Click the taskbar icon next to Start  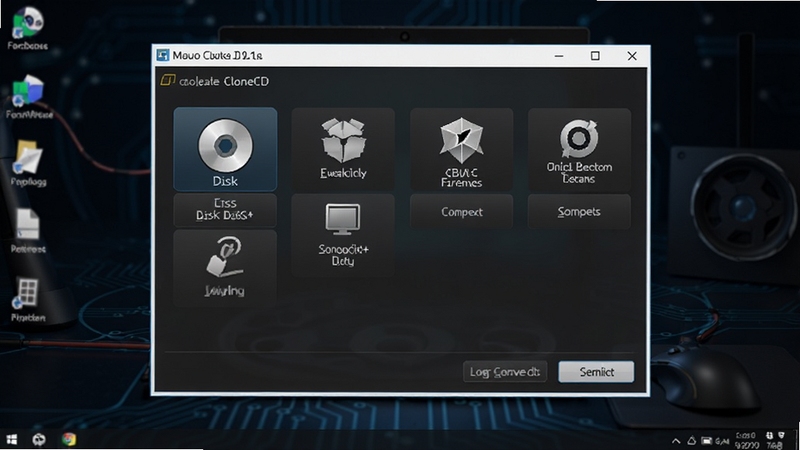[x=39, y=439]
